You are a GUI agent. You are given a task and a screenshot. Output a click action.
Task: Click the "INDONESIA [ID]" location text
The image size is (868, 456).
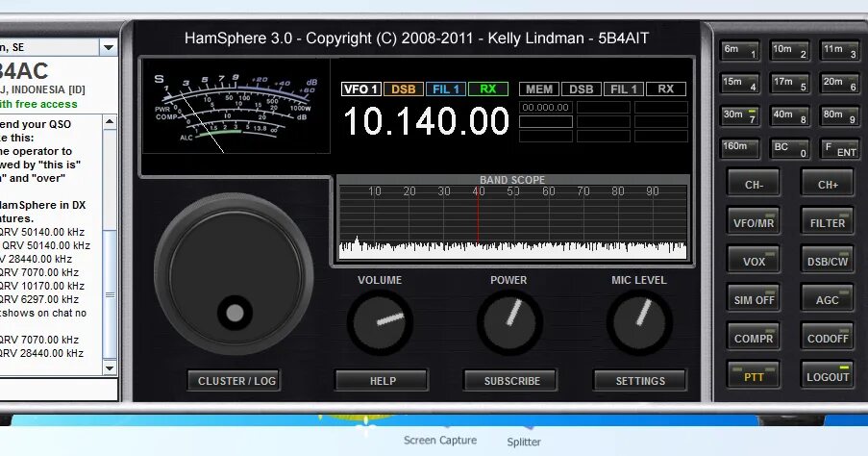tap(48, 89)
